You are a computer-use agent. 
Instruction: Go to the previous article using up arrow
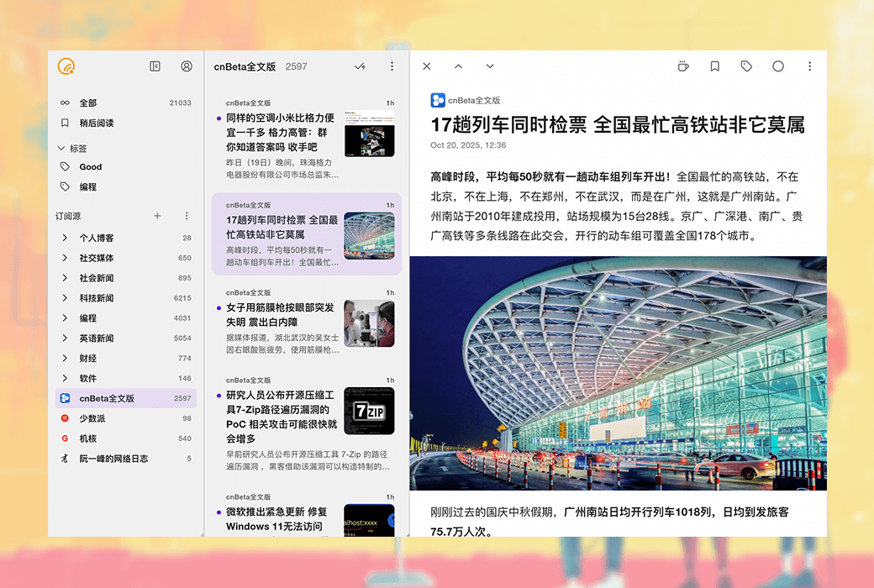[458, 66]
